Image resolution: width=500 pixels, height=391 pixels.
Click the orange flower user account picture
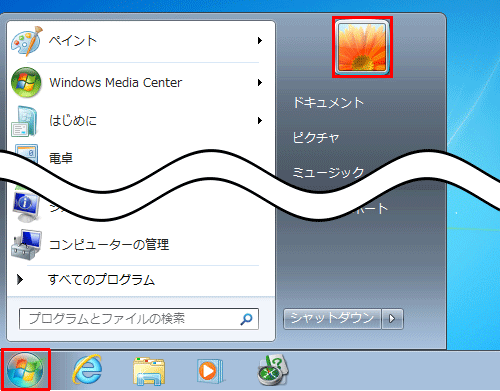(362, 47)
